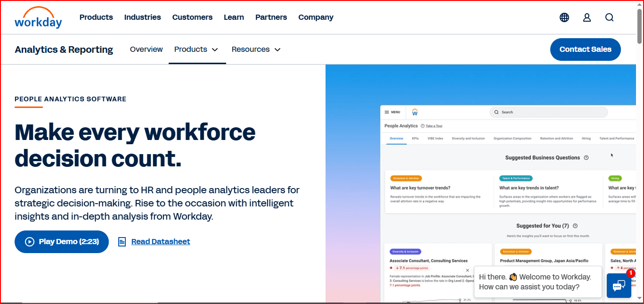Open the Partners menu
644x304 pixels.
[x=271, y=17]
